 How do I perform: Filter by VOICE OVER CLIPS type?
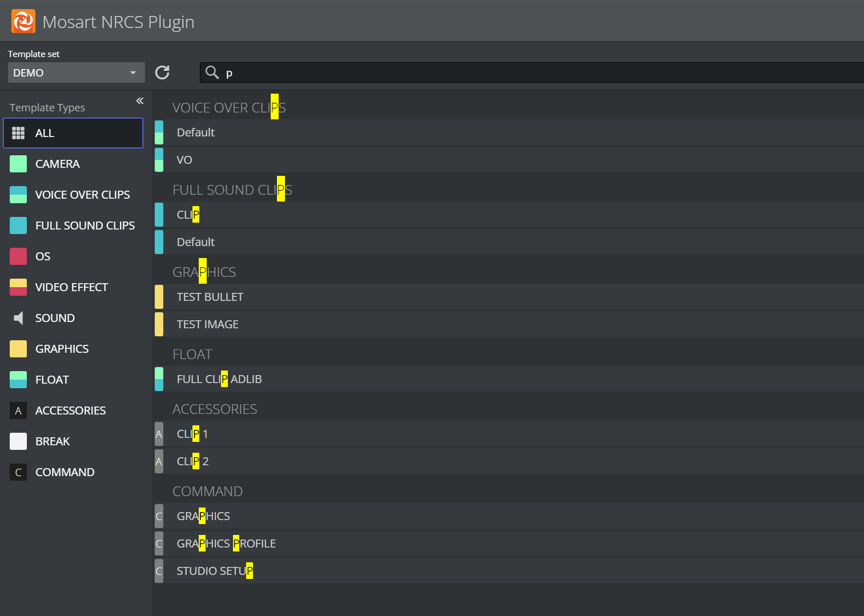82,195
